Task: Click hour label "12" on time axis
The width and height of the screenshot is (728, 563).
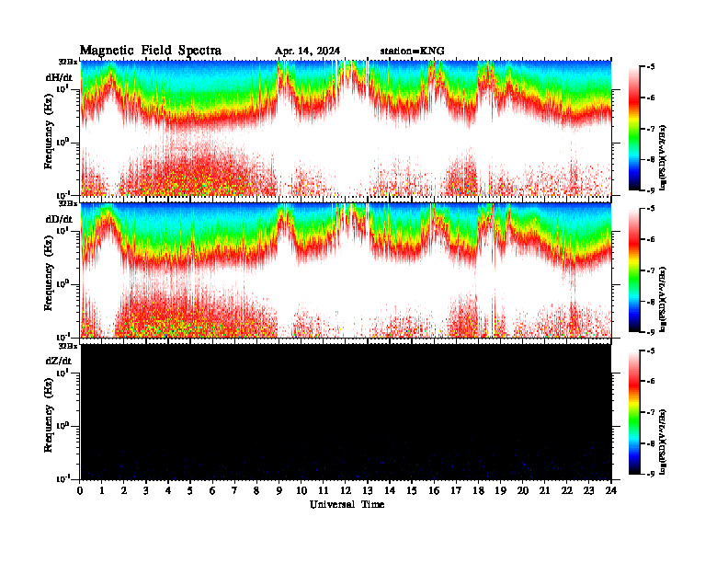Action: pos(346,491)
